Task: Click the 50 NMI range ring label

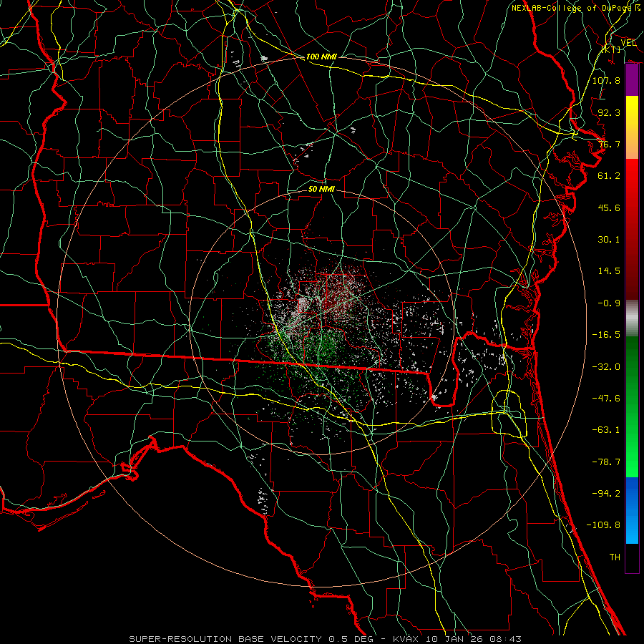Action: pyautogui.click(x=321, y=189)
